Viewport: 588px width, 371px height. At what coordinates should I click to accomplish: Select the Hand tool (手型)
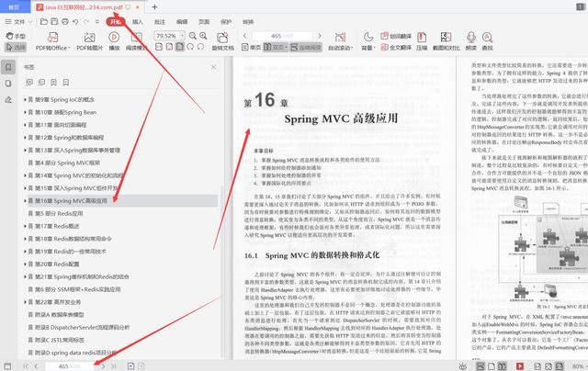[16, 36]
